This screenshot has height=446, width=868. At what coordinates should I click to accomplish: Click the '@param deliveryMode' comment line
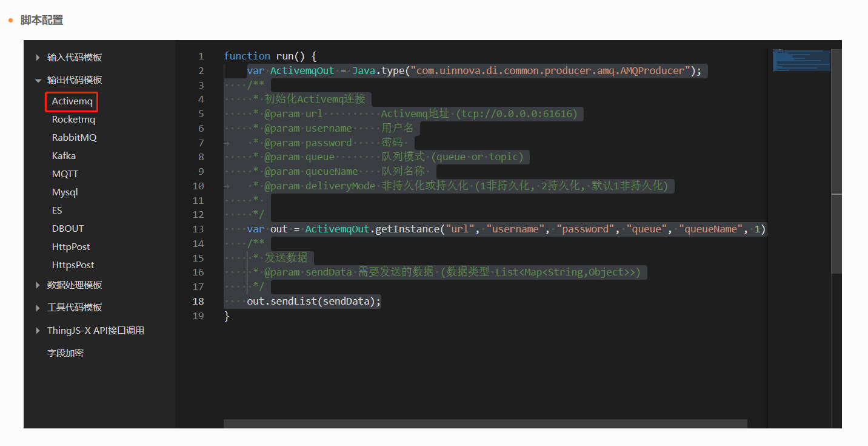pyautogui.click(x=461, y=186)
